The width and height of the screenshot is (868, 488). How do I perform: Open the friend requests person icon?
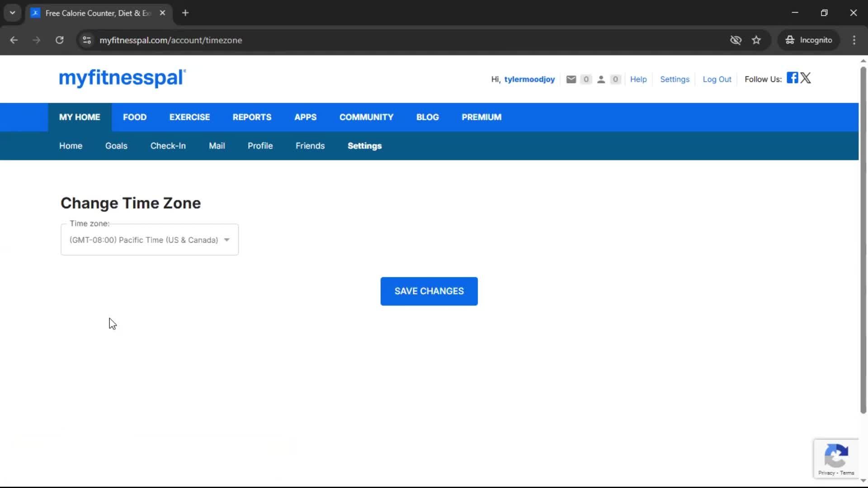click(x=601, y=79)
